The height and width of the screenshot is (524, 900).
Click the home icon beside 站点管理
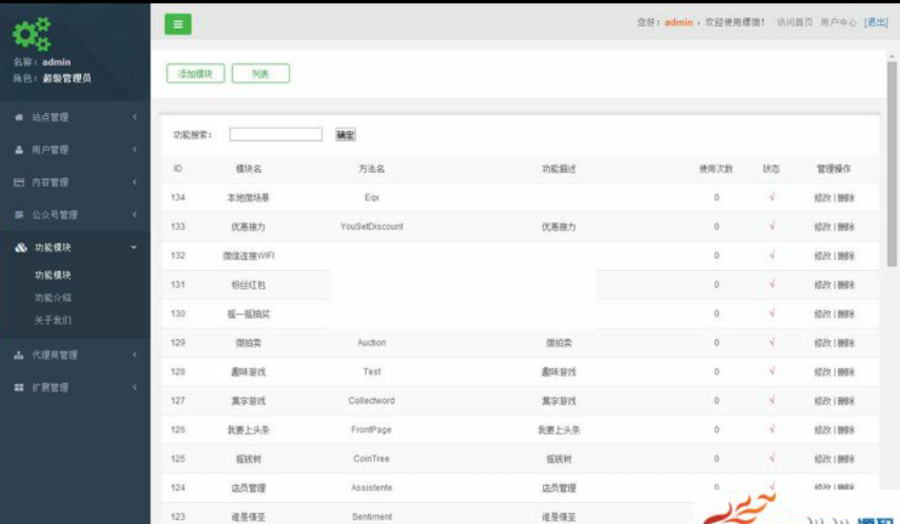pos(19,117)
